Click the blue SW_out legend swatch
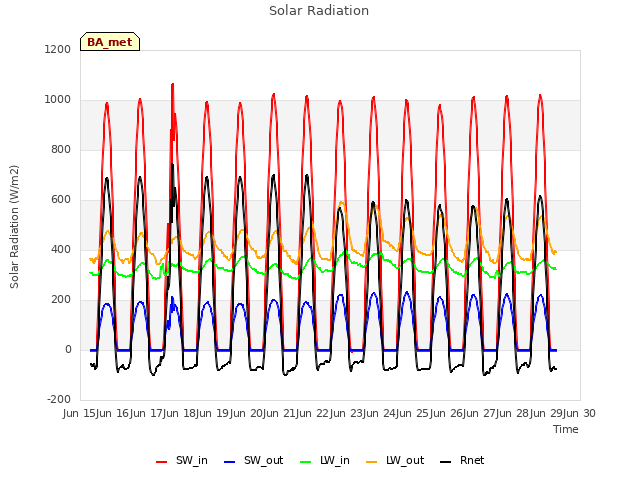640x480 pixels. coord(230,462)
